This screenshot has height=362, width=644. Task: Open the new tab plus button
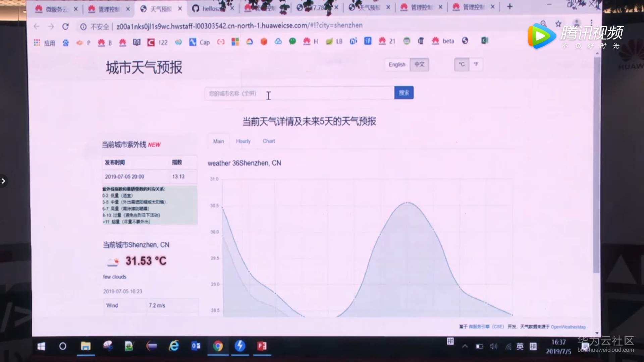point(509,6)
